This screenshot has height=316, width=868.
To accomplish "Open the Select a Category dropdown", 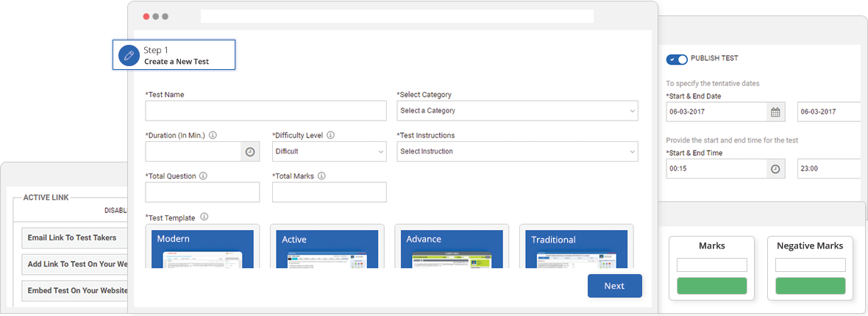I will tap(518, 111).
